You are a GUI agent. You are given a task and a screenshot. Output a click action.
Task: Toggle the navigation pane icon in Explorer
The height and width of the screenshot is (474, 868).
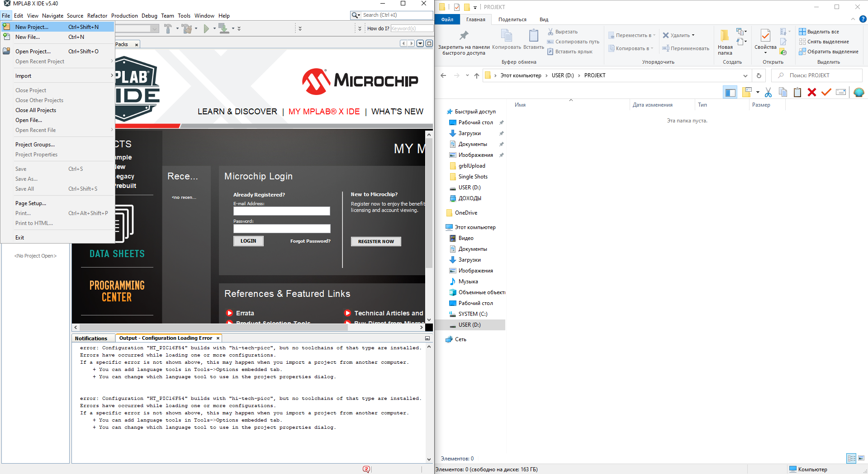point(730,93)
